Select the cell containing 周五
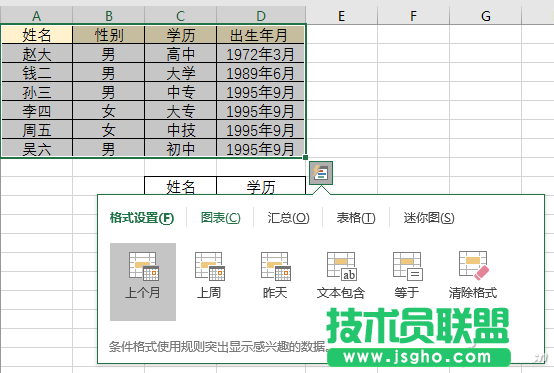 37,130
